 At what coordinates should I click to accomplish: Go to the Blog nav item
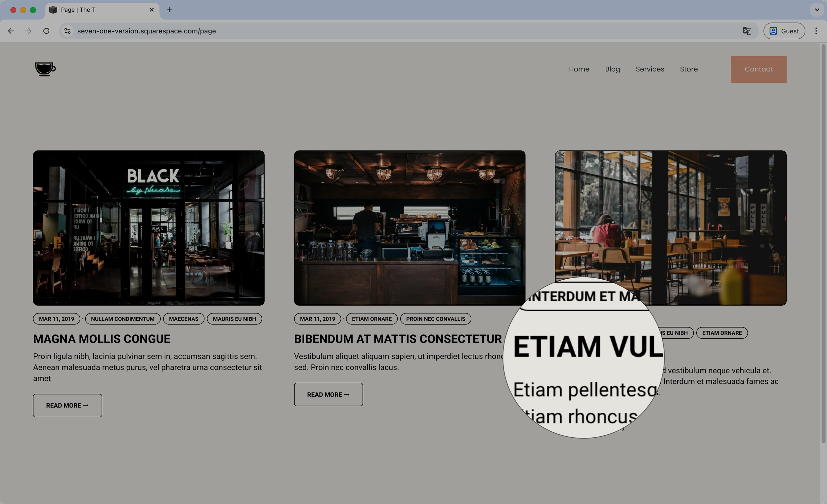(x=612, y=69)
